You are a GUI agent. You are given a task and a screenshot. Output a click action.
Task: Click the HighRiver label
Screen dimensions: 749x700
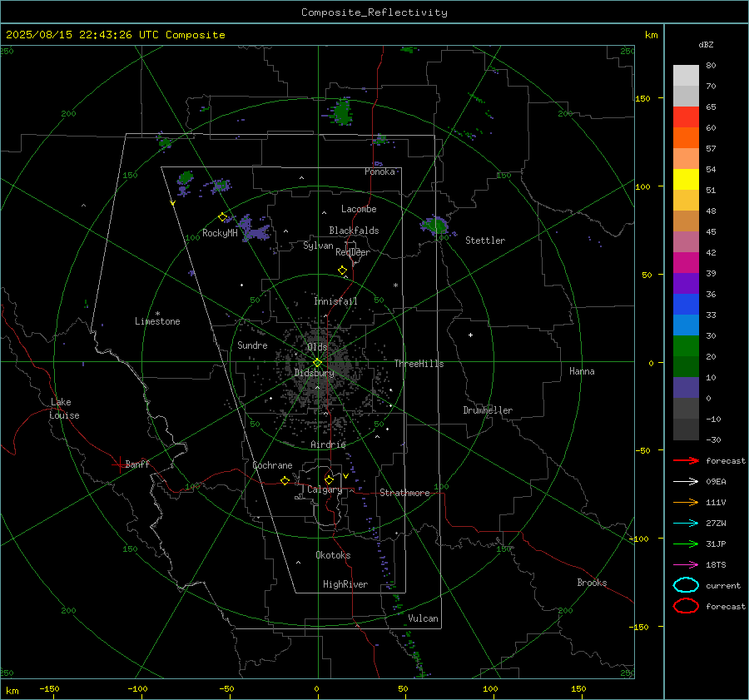tap(345, 584)
